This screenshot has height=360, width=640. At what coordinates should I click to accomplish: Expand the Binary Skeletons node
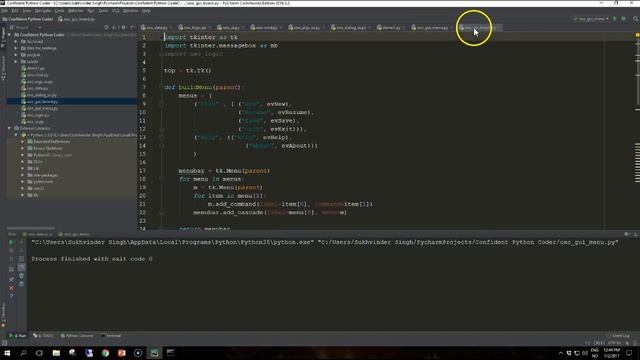click(x=23, y=148)
